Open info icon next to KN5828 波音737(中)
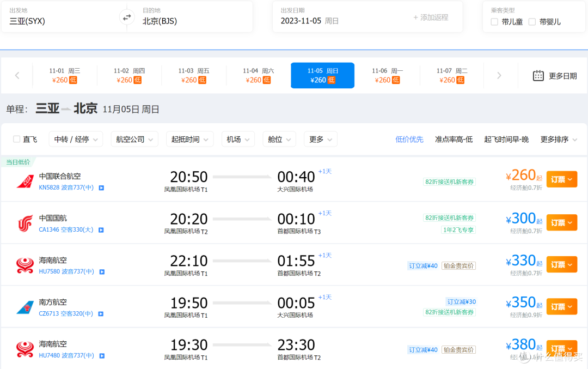The width and height of the screenshot is (588, 369). [101, 187]
